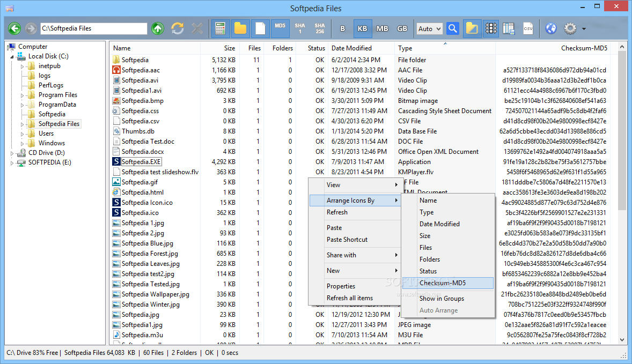Enable SHA 256 checksum
The image size is (632, 364).
pos(320,28)
